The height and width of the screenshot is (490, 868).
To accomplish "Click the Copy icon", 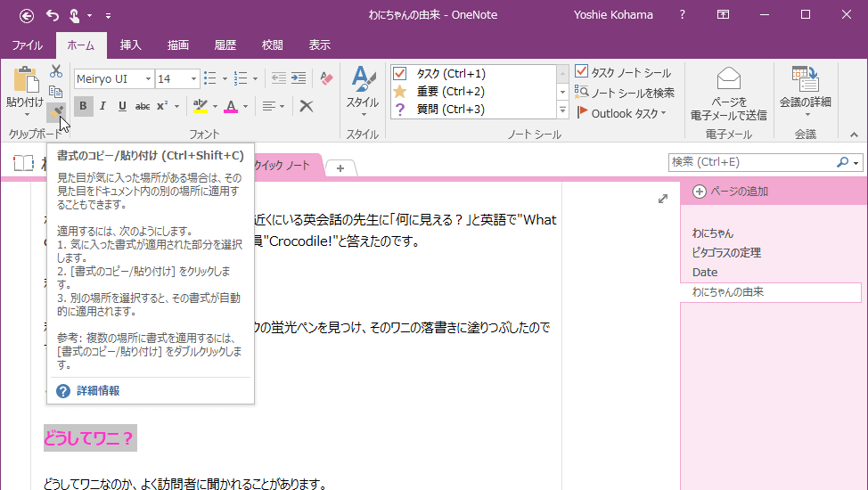I will (x=56, y=92).
